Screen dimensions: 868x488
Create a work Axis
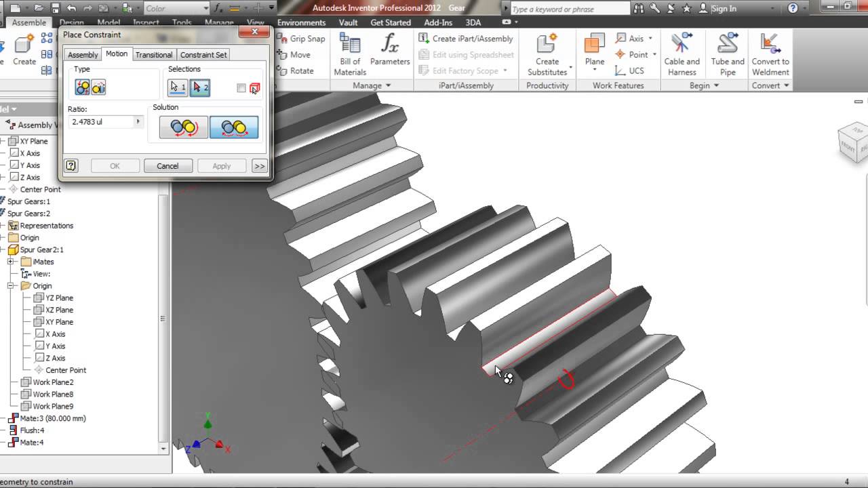pyautogui.click(x=629, y=39)
